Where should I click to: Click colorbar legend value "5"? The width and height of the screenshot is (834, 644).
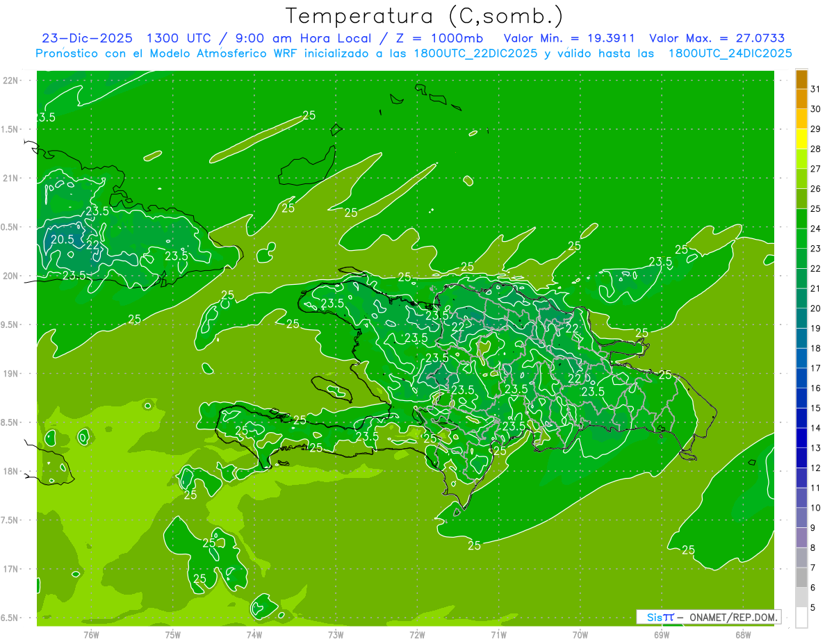(x=813, y=608)
